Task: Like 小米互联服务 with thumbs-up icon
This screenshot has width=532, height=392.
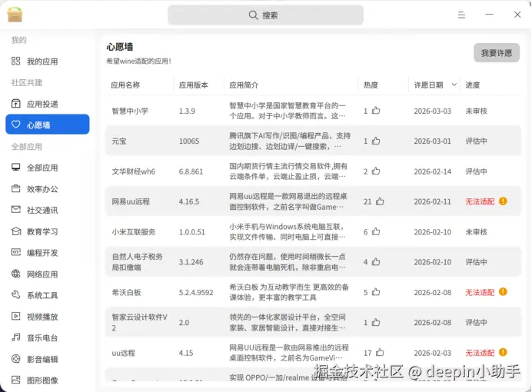Action: click(376, 231)
